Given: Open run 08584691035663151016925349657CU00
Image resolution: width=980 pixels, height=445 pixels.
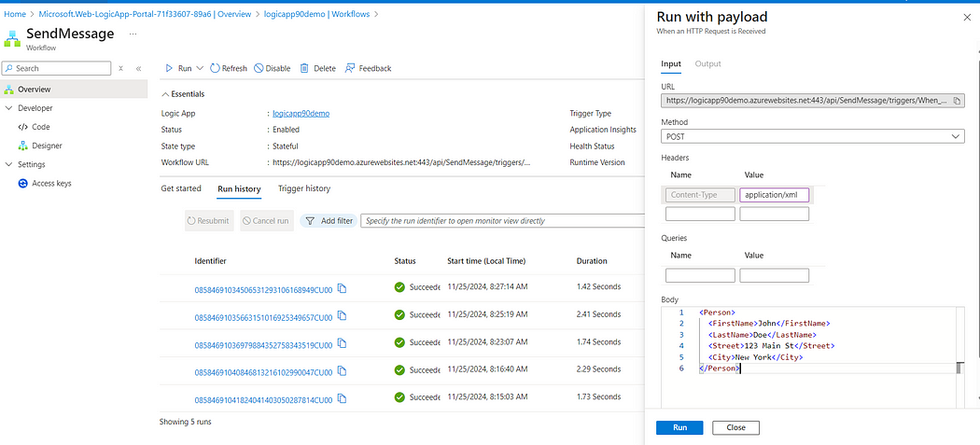Looking at the screenshot, I should (263, 317).
